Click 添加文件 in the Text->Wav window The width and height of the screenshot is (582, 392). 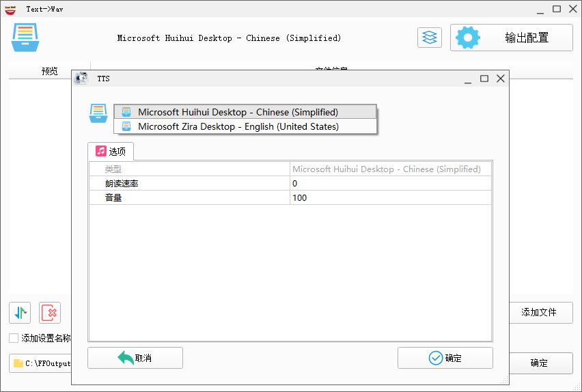540,313
